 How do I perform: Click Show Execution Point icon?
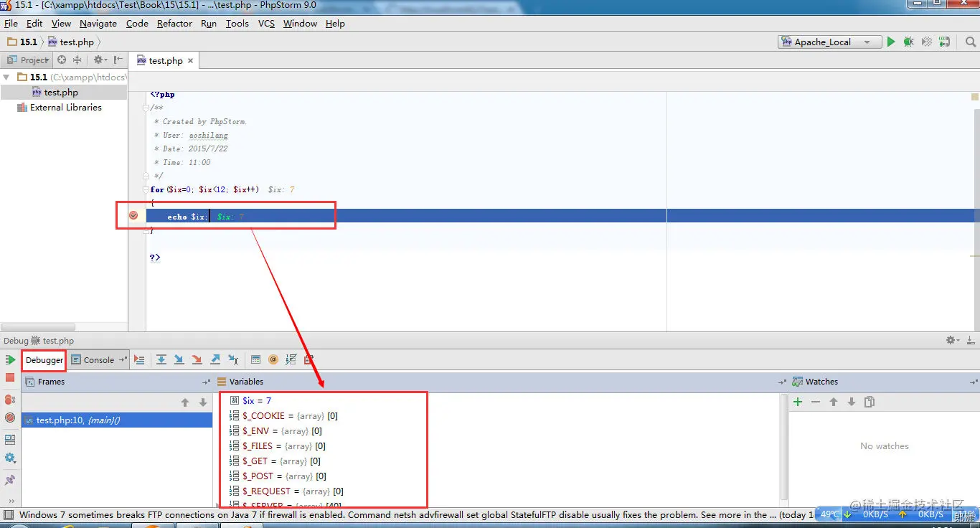point(139,359)
